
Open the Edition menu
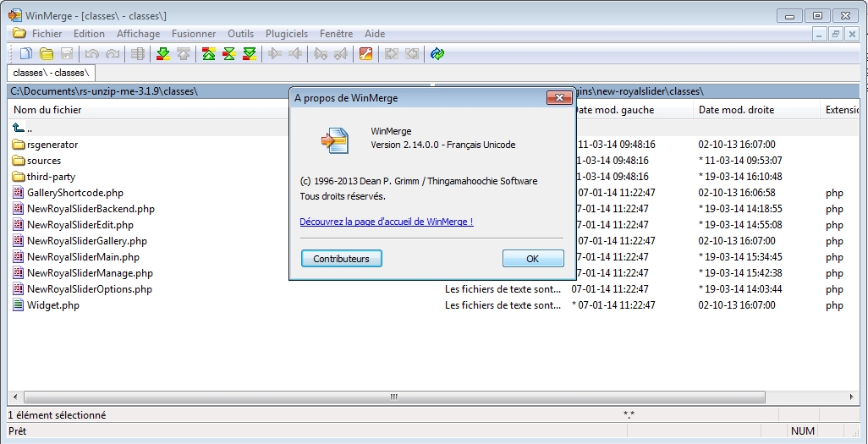(x=89, y=34)
